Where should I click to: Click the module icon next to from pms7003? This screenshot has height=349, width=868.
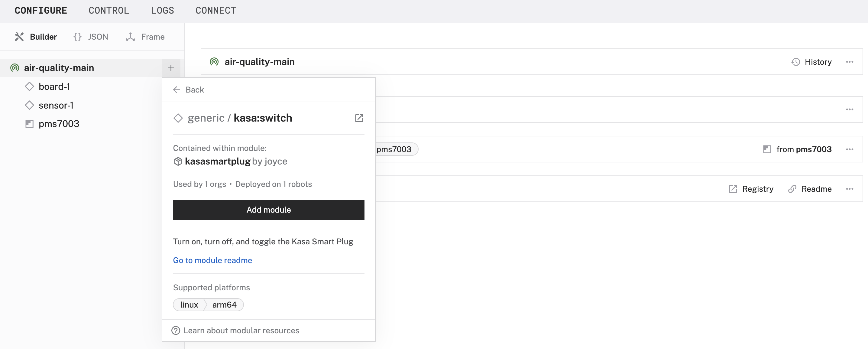(x=767, y=149)
